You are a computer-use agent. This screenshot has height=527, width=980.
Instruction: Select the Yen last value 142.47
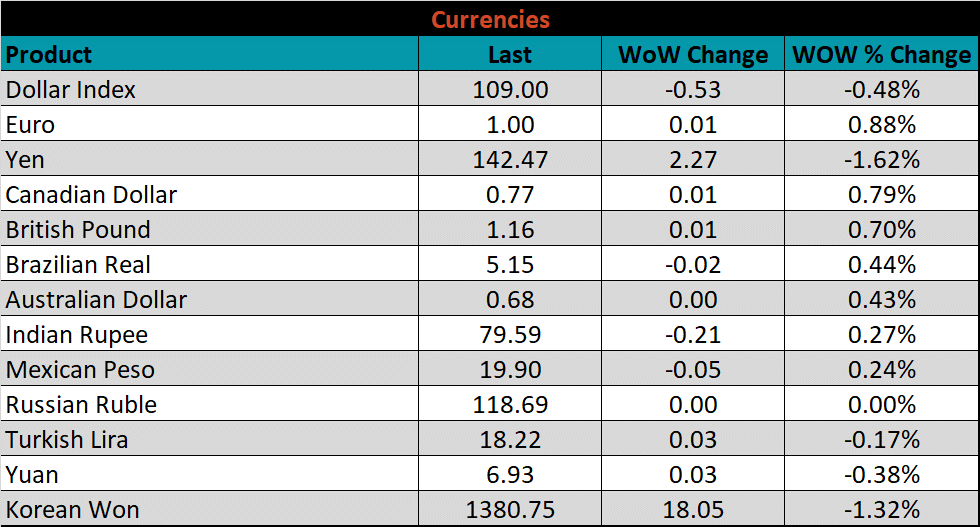(x=510, y=160)
